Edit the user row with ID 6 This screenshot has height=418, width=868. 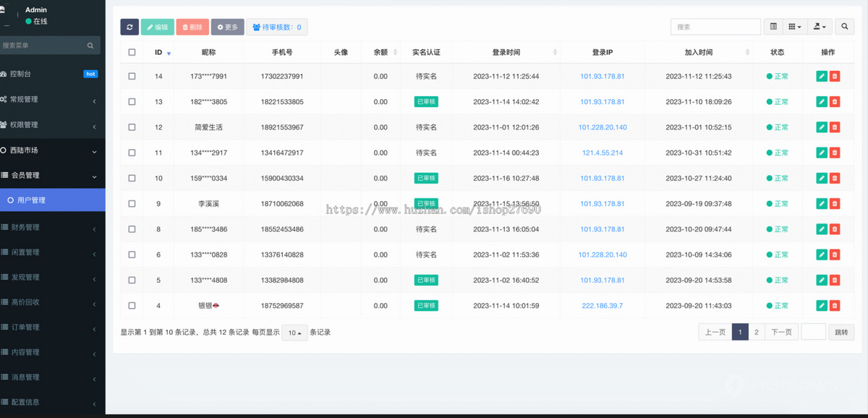(822, 255)
